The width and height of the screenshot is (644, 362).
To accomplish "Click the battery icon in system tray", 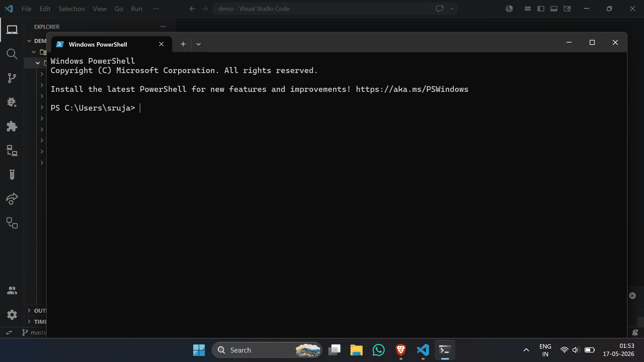I will tap(590, 350).
